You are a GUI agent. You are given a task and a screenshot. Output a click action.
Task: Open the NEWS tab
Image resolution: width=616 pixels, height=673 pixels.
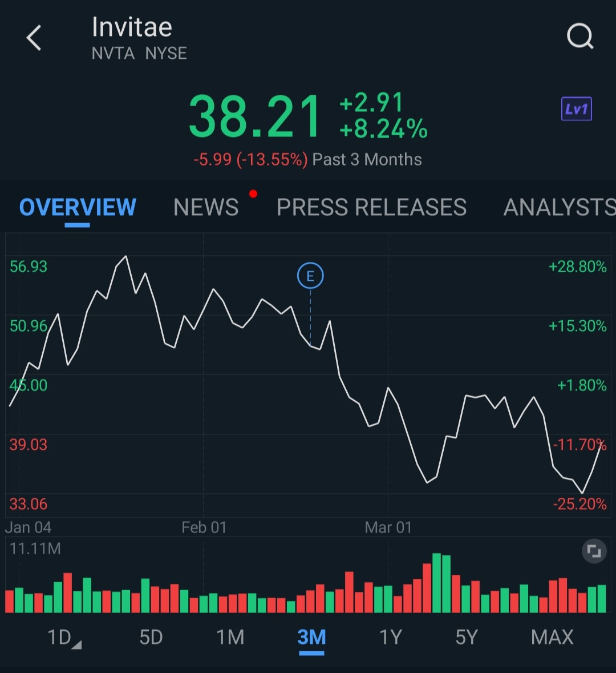coord(206,207)
